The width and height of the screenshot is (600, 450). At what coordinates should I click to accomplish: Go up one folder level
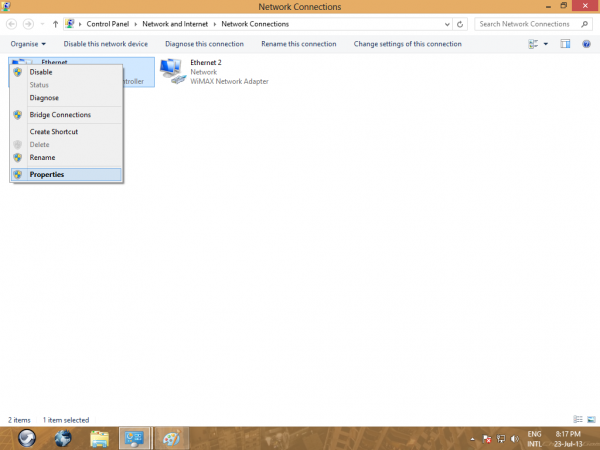[55, 24]
